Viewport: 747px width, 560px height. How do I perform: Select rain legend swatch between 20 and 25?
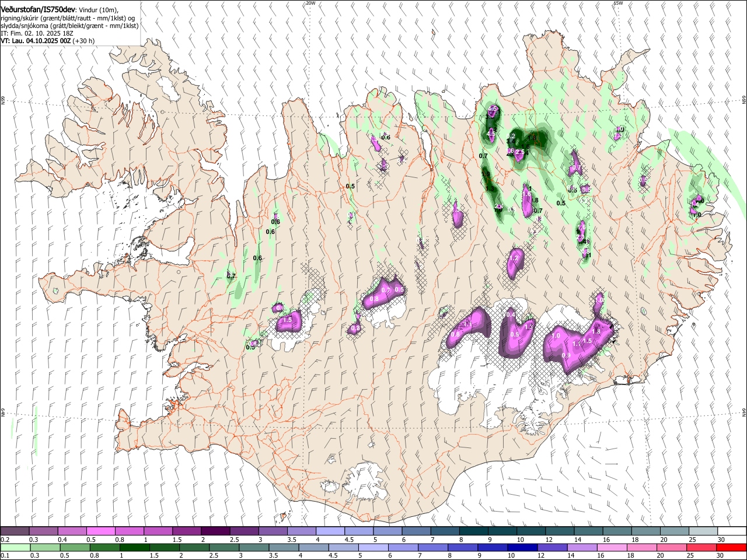tap(672, 548)
